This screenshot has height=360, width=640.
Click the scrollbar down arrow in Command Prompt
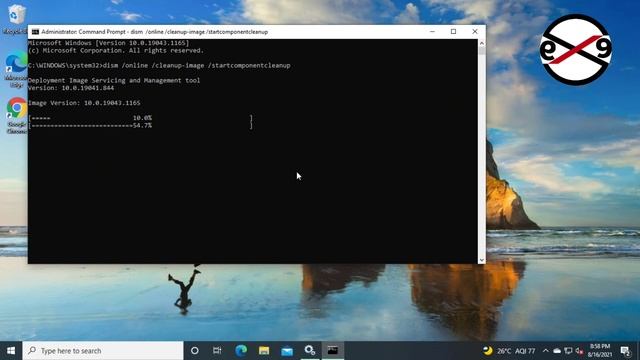coord(482,260)
